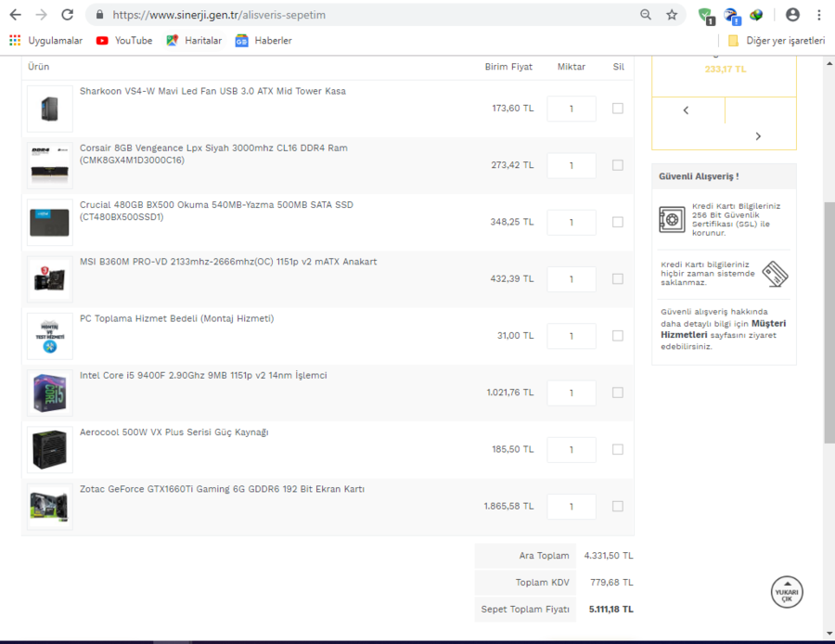Open Sharkoon VS4-W Mavi Led Fan product link
Screen dimensions: 835x644
pyautogui.click(x=212, y=91)
